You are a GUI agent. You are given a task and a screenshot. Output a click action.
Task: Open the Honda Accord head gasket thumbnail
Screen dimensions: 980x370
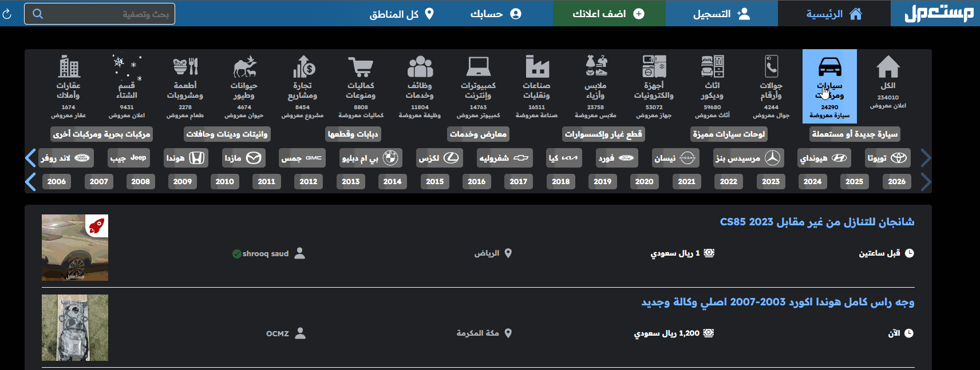[75, 328]
